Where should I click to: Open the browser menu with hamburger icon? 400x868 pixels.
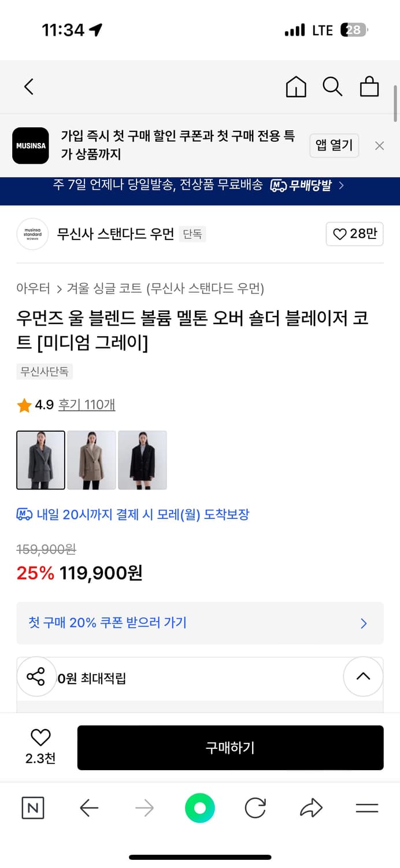368,808
